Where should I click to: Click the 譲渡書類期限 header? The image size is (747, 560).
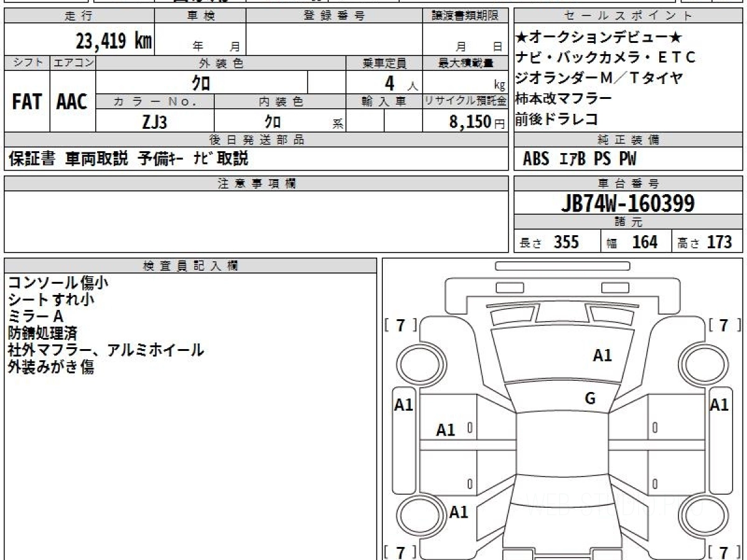(465, 16)
